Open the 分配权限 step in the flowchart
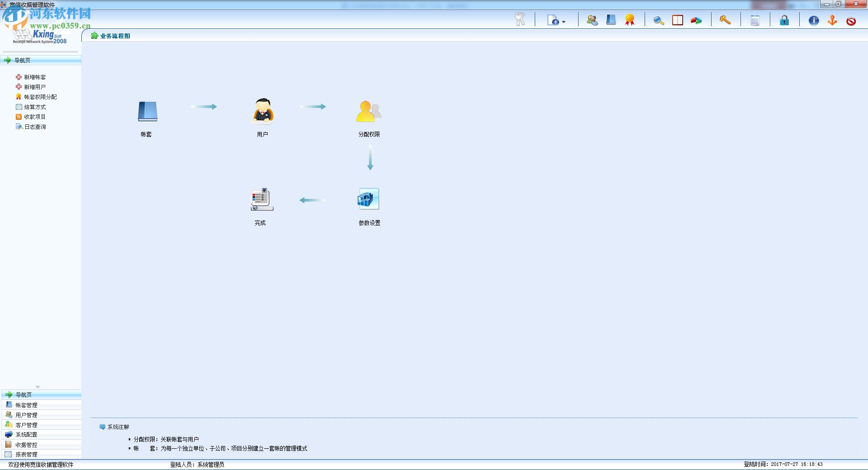The height and width of the screenshot is (470, 868). point(369,112)
